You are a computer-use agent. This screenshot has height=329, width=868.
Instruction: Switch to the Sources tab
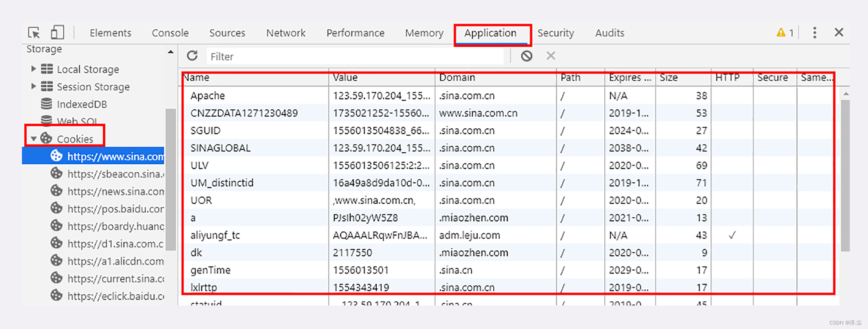tap(227, 33)
